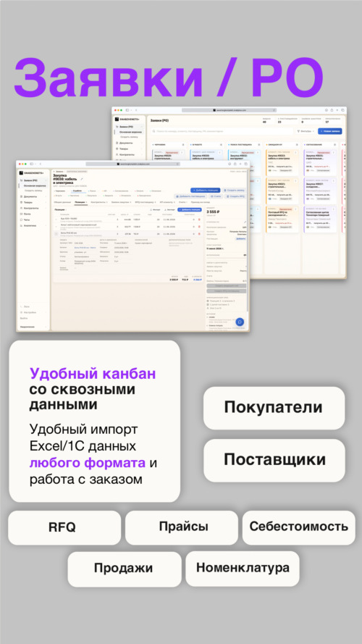Switch to Заявки закупки tab
This screenshot has height=644, width=362.
pos(121,202)
